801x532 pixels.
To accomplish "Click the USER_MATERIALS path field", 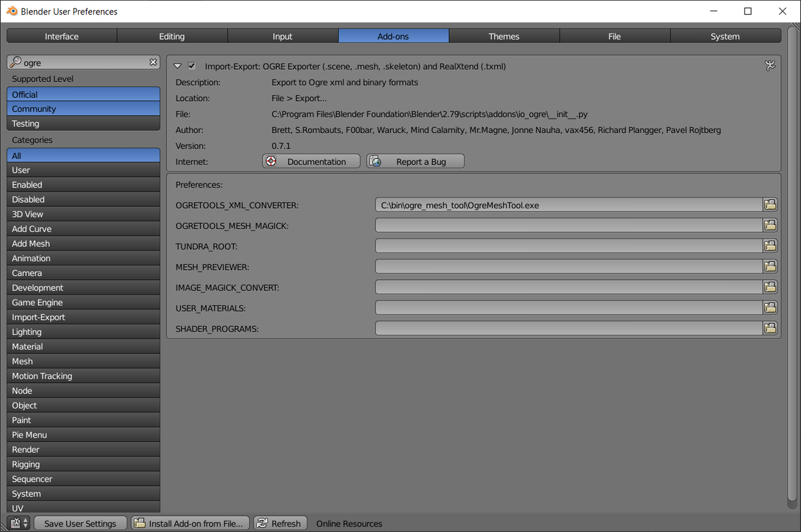I will (569, 308).
